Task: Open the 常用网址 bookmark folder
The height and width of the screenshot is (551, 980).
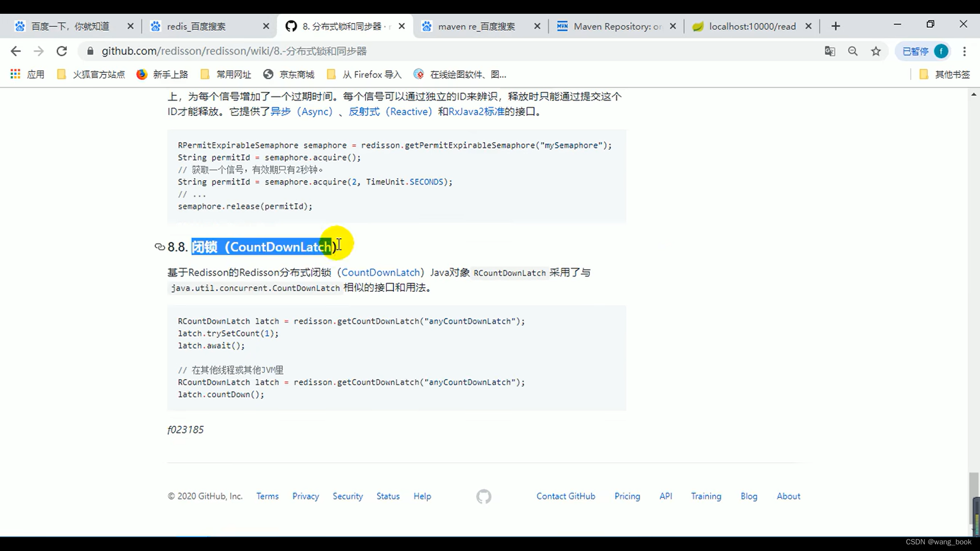Action: (226, 74)
